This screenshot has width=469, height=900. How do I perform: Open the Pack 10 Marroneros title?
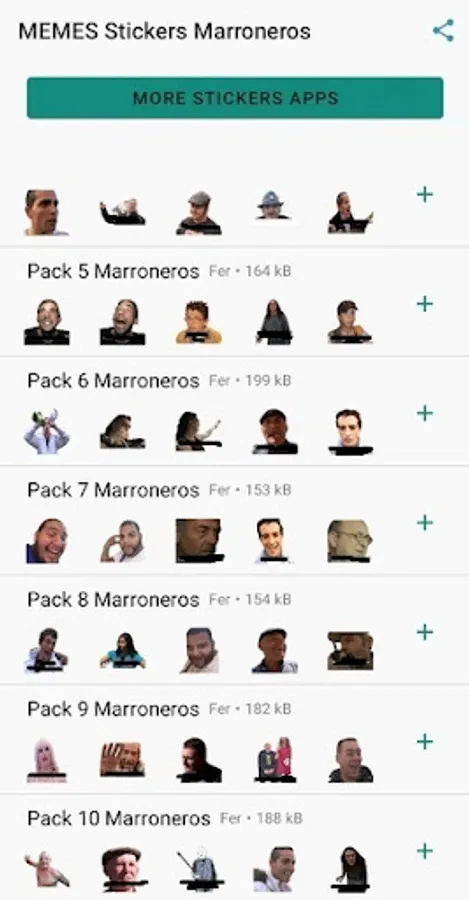[x=119, y=818]
